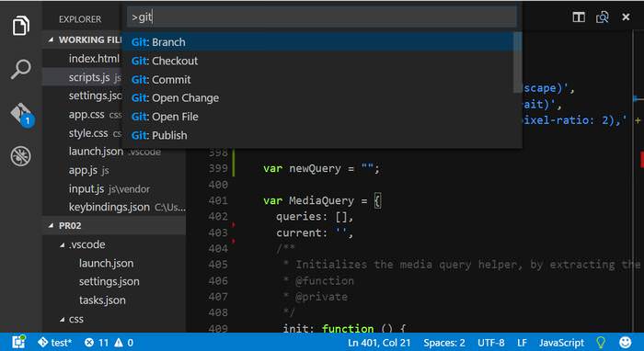
Task: Click the test* git branch indicator
Action: click(x=54, y=343)
